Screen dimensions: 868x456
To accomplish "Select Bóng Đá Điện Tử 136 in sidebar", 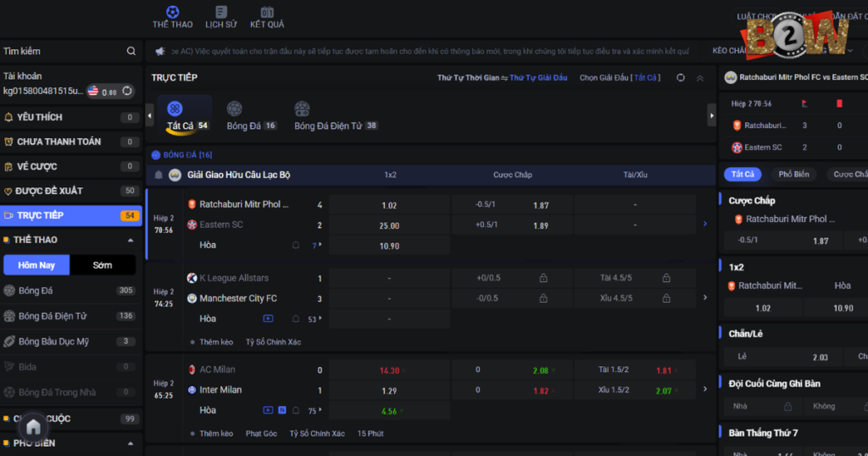I will 71,316.
